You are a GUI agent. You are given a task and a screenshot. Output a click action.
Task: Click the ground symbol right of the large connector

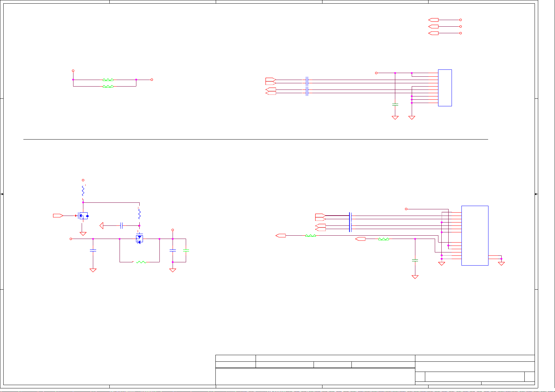(x=501, y=263)
